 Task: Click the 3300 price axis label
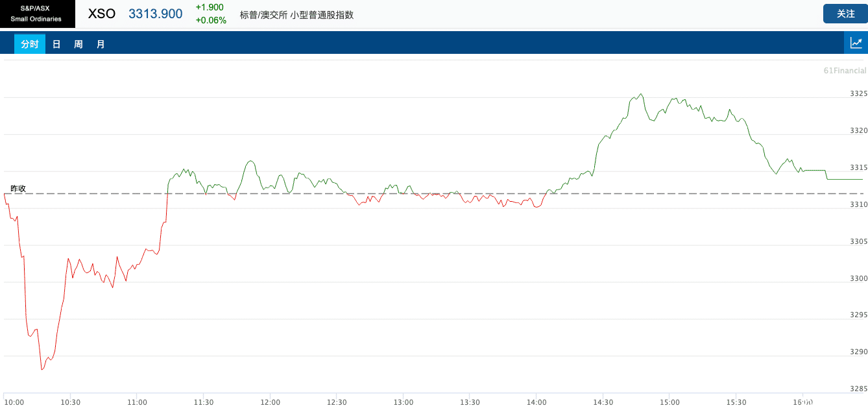858,278
